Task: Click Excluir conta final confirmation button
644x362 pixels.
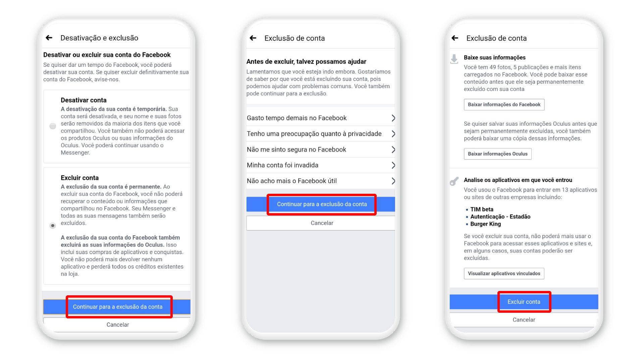Action: [x=523, y=302]
